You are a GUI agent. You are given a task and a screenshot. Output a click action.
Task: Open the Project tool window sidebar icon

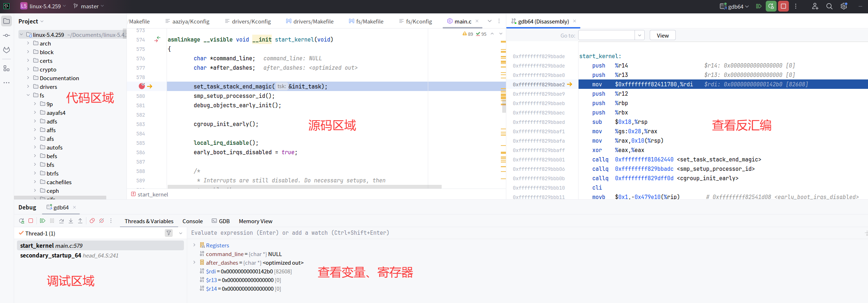tap(7, 21)
